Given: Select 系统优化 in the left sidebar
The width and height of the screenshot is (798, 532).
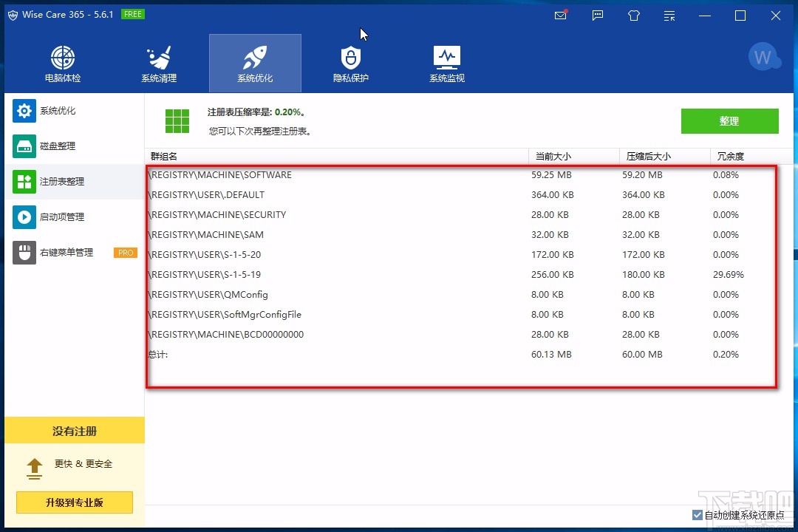Looking at the screenshot, I should 75,111.
